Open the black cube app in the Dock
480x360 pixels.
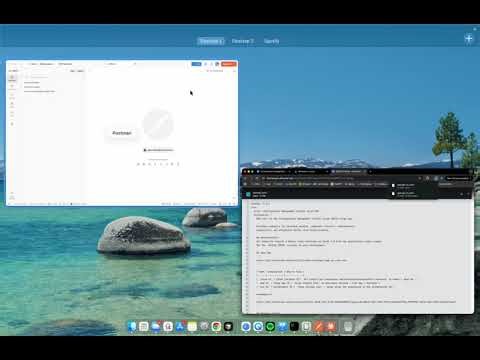point(228,326)
